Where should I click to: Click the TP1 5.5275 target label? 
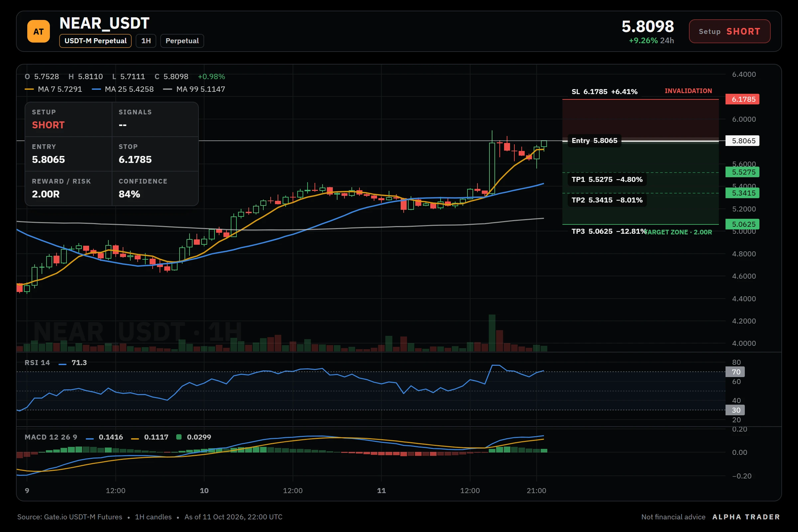pyautogui.click(x=607, y=180)
